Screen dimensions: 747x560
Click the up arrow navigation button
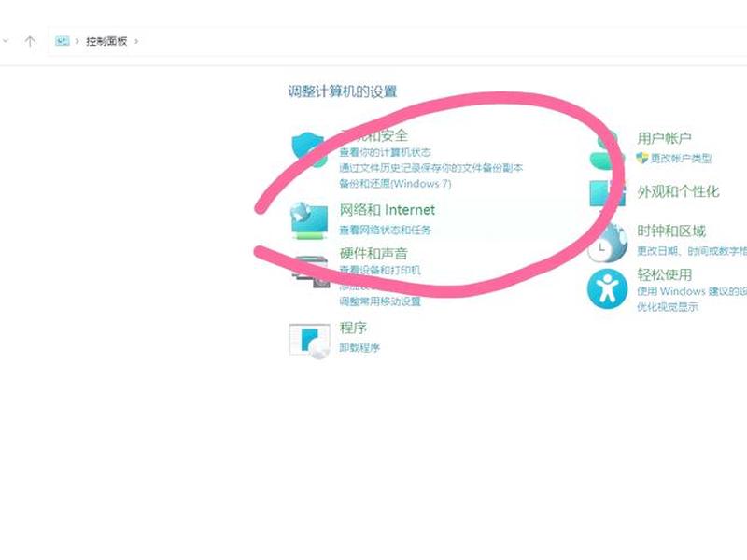point(30,41)
